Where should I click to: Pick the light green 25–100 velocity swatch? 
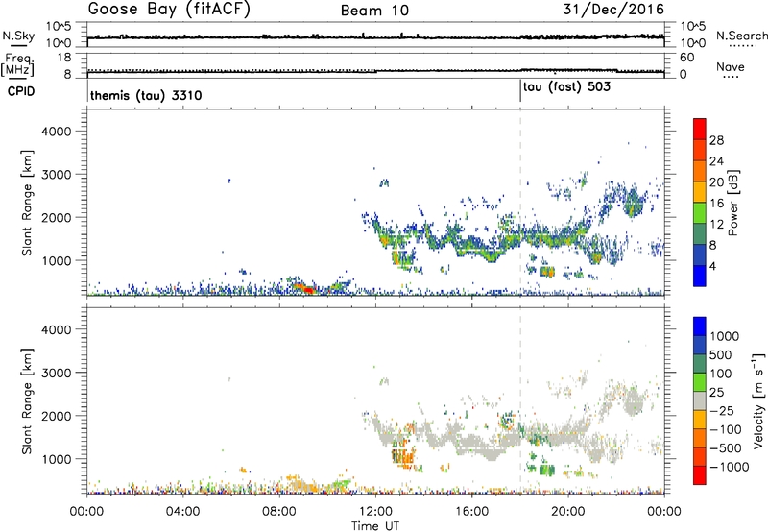[700, 382]
